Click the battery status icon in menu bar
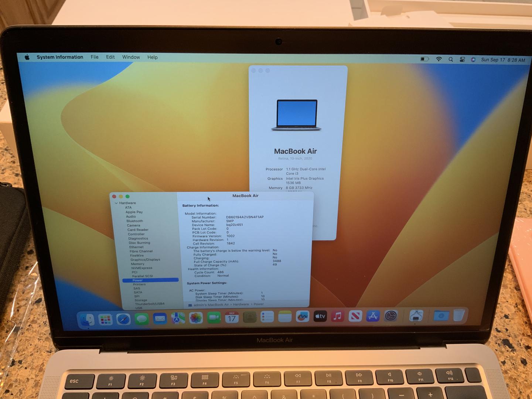The height and width of the screenshot is (399, 532). point(424,59)
